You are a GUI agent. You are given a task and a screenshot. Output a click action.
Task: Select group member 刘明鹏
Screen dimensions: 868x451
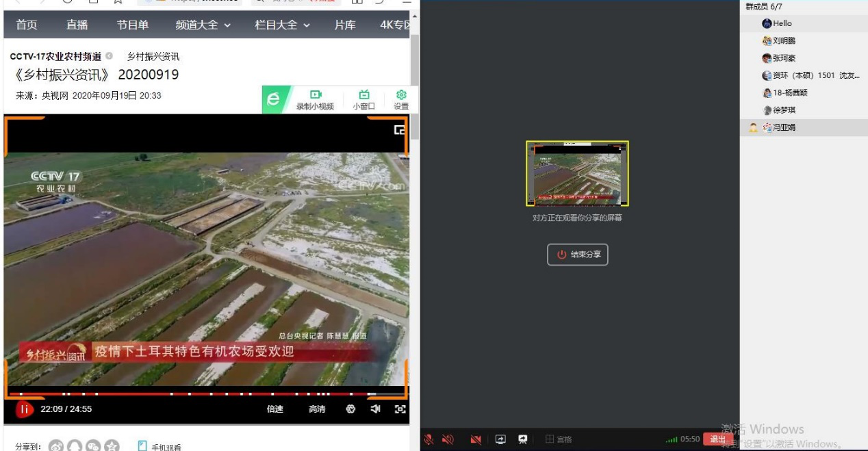[x=804, y=41]
